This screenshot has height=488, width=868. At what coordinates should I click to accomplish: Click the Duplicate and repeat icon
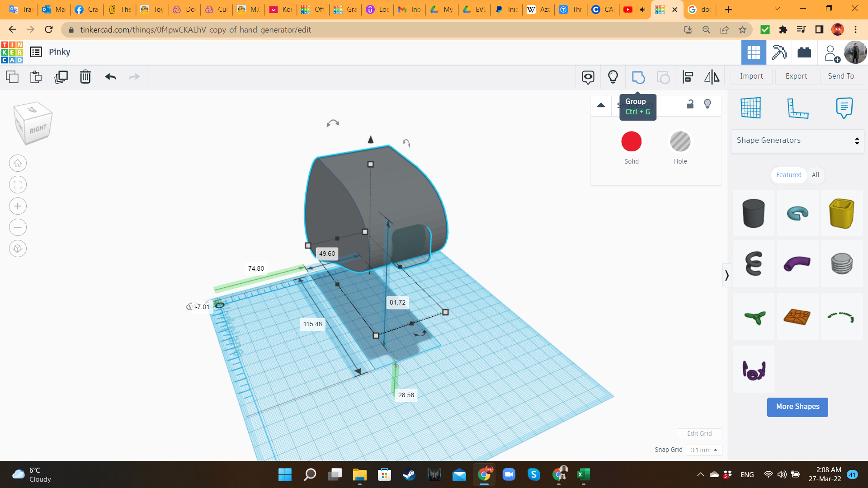tap(61, 77)
